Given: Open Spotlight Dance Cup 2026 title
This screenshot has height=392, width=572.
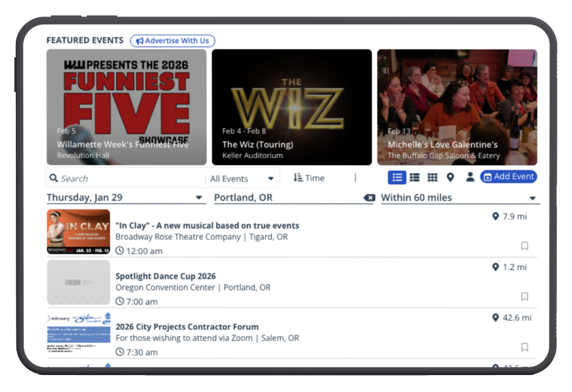Looking at the screenshot, I should coord(166,276).
